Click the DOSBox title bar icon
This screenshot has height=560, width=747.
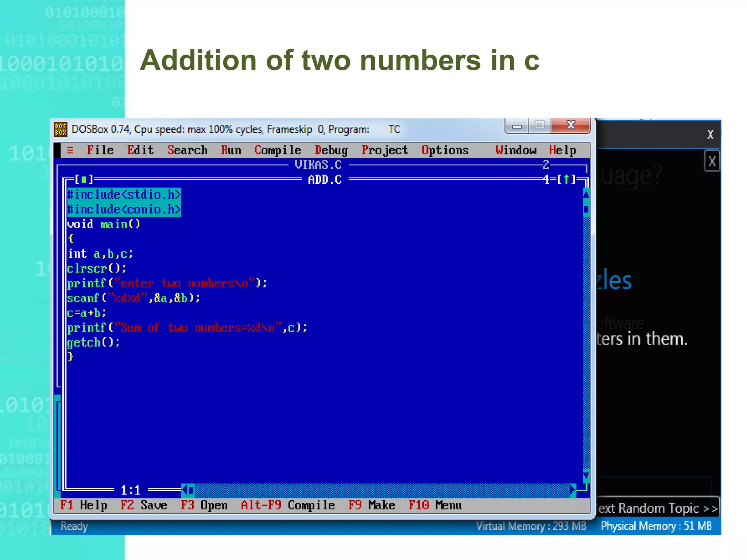pyautogui.click(x=61, y=129)
